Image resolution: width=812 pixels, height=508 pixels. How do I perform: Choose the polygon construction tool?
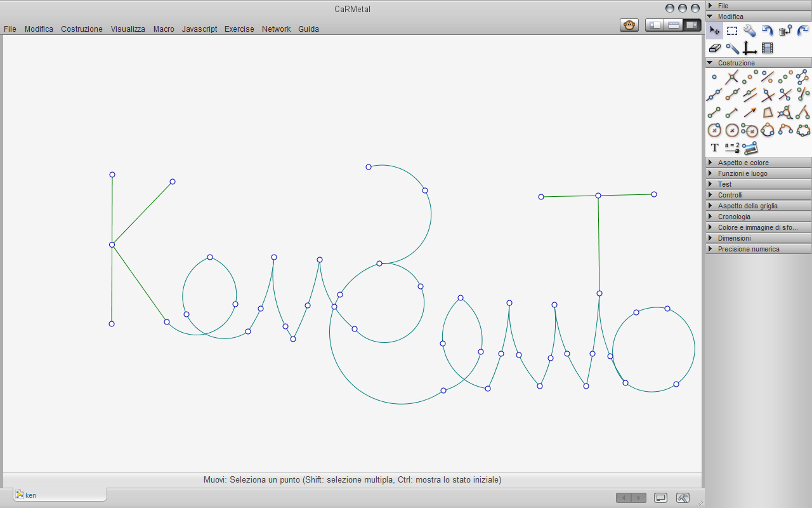pyautogui.click(x=769, y=111)
